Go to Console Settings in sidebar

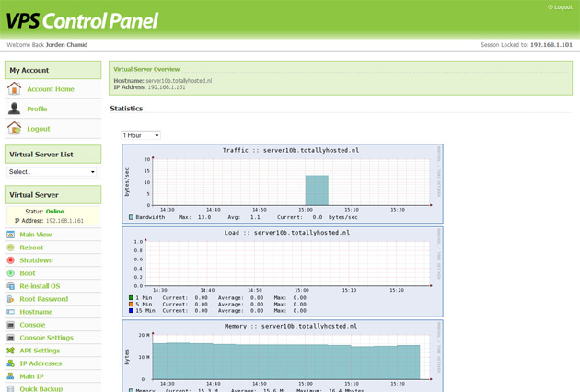pyautogui.click(x=47, y=338)
